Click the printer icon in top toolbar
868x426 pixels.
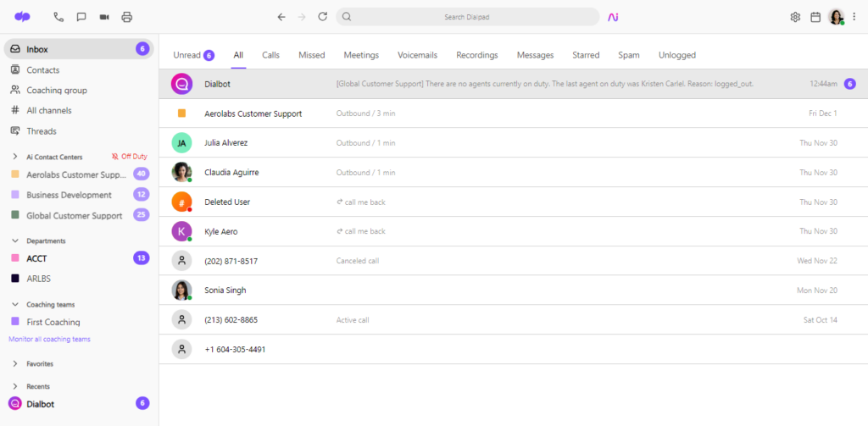127,17
